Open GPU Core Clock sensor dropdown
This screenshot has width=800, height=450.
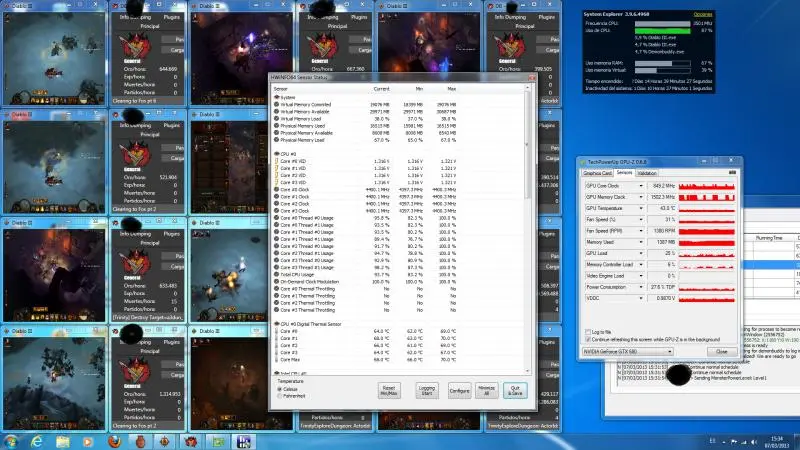click(641, 186)
